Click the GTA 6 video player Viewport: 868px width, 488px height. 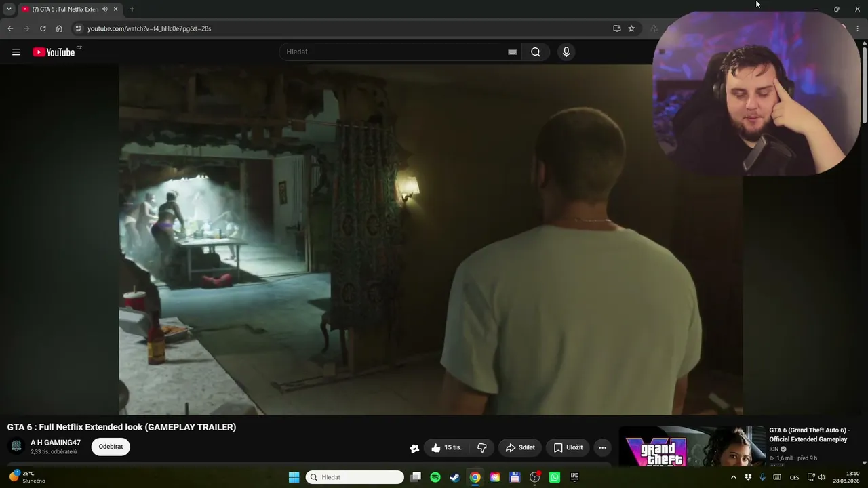click(431, 240)
